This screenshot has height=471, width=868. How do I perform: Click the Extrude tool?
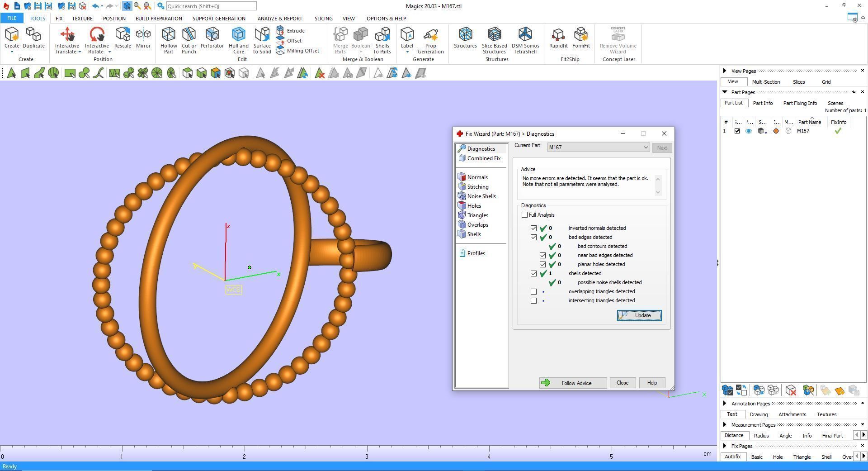point(291,31)
